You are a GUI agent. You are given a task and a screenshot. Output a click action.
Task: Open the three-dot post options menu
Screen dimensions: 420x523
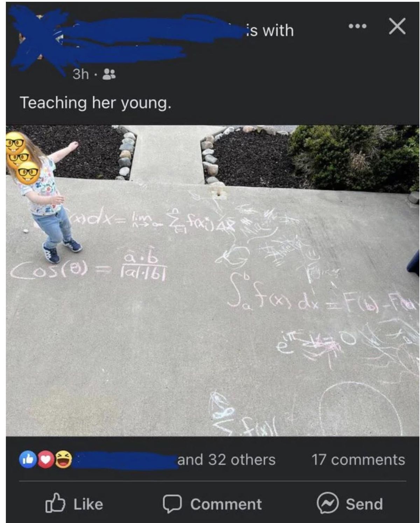point(357,26)
